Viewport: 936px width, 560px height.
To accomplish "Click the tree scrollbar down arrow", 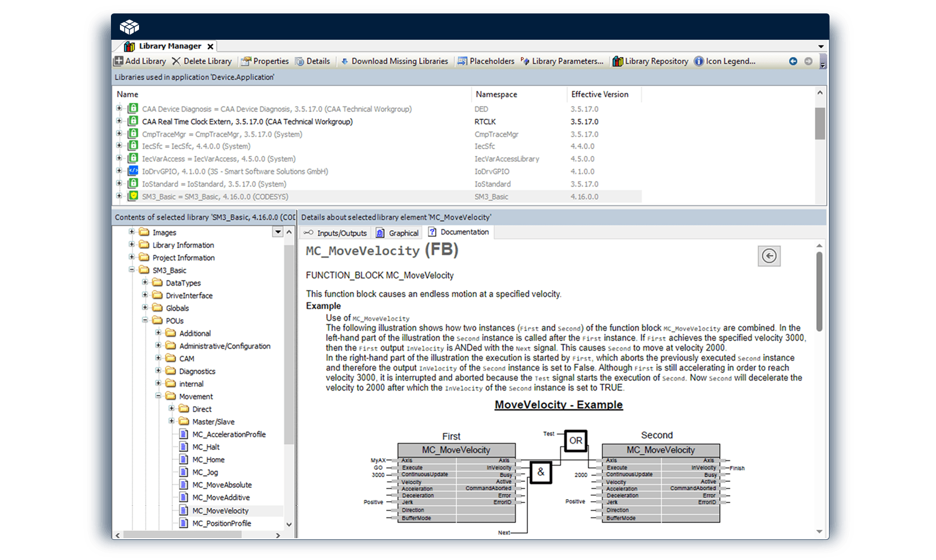I will pyautogui.click(x=289, y=525).
